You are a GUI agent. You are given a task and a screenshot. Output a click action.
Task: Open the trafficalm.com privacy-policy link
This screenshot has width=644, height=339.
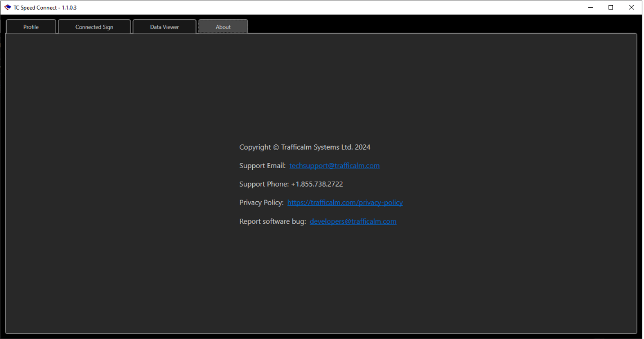pyautogui.click(x=345, y=203)
